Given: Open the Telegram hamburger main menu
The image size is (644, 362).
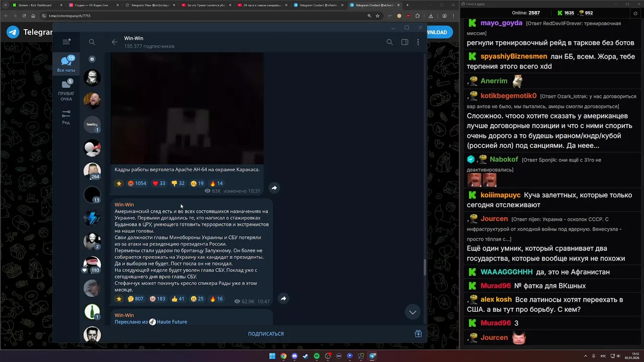Looking at the screenshot, I should pos(66,42).
